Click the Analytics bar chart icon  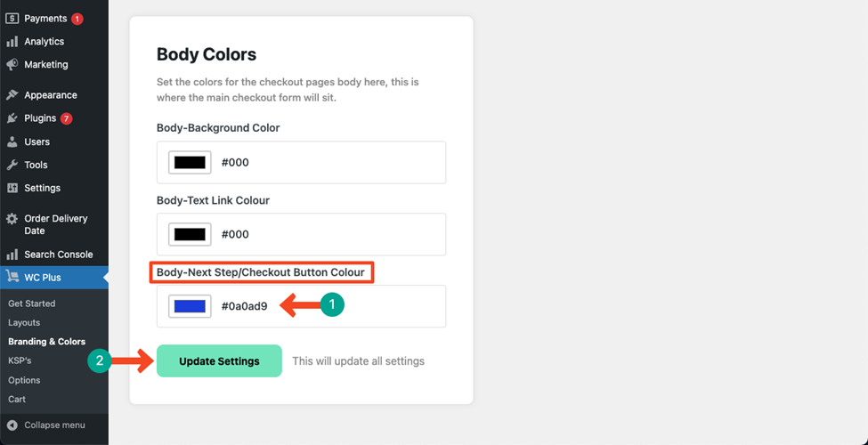[12, 42]
